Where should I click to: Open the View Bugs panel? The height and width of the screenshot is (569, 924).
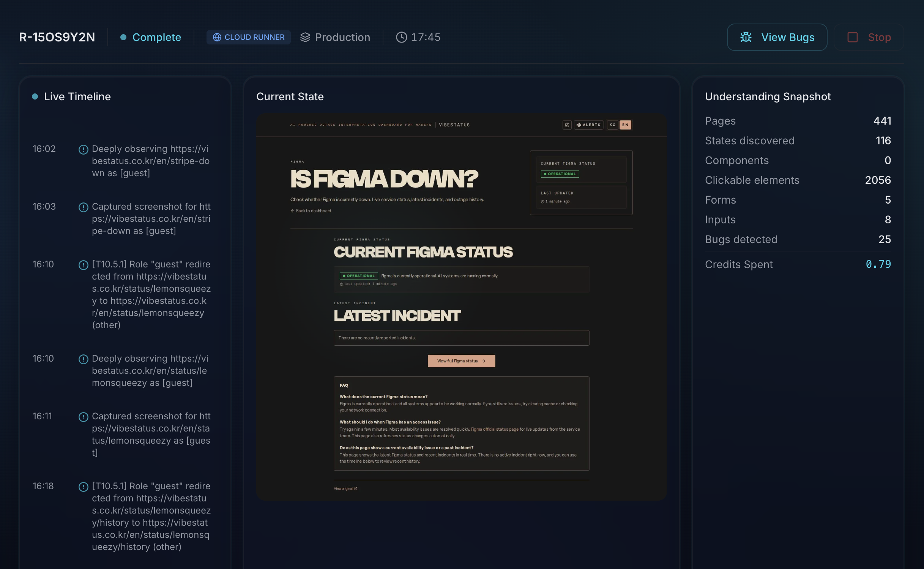click(777, 37)
